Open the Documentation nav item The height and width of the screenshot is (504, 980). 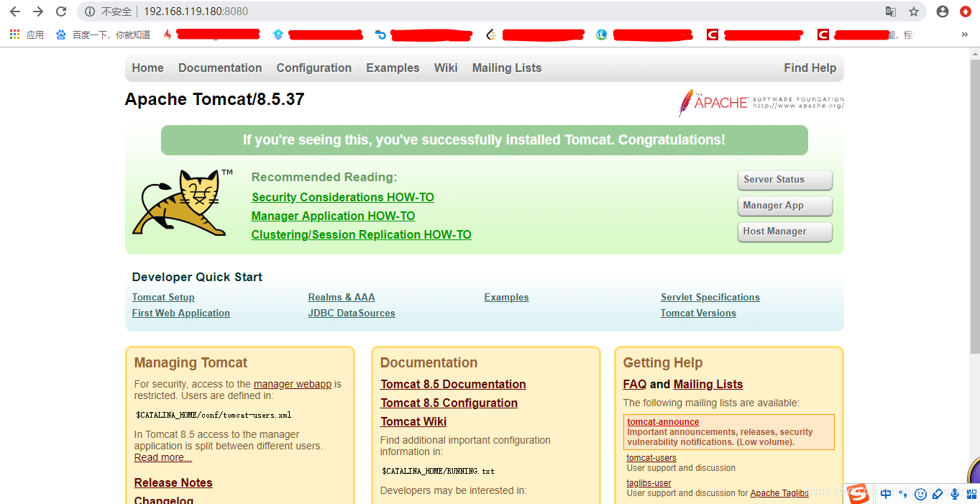220,68
